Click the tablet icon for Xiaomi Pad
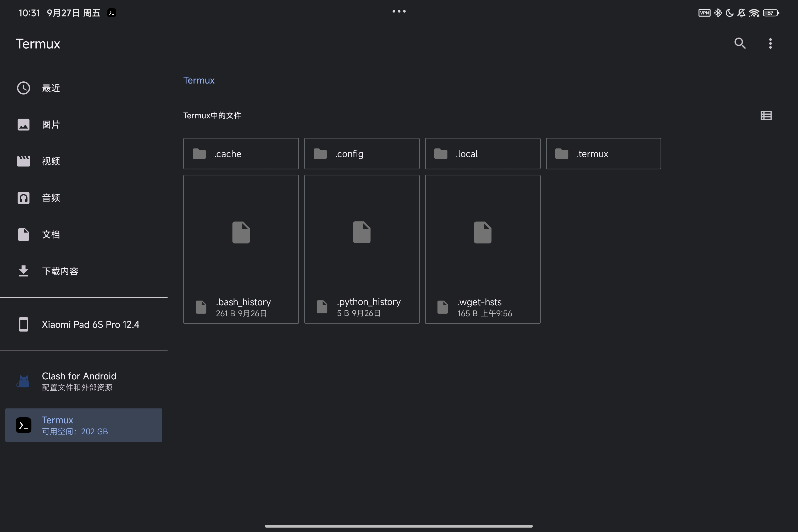The image size is (798, 532). (23, 324)
